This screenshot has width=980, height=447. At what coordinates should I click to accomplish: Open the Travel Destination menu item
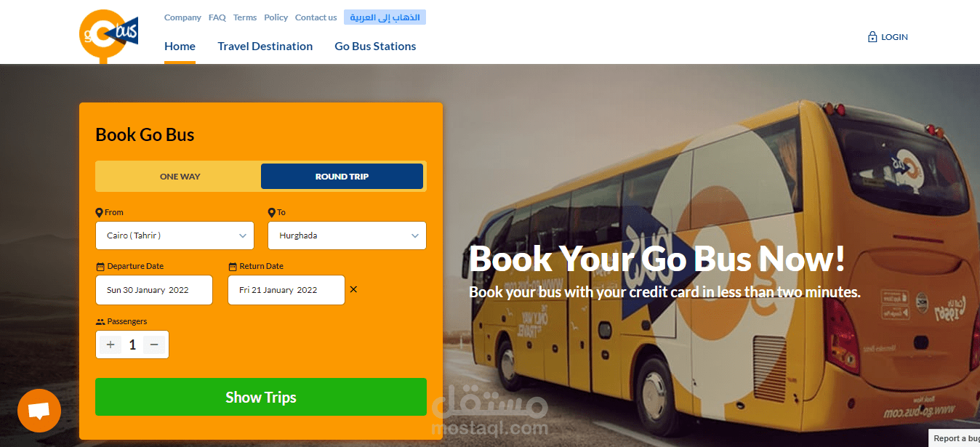pyautogui.click(x=265, y=46)
